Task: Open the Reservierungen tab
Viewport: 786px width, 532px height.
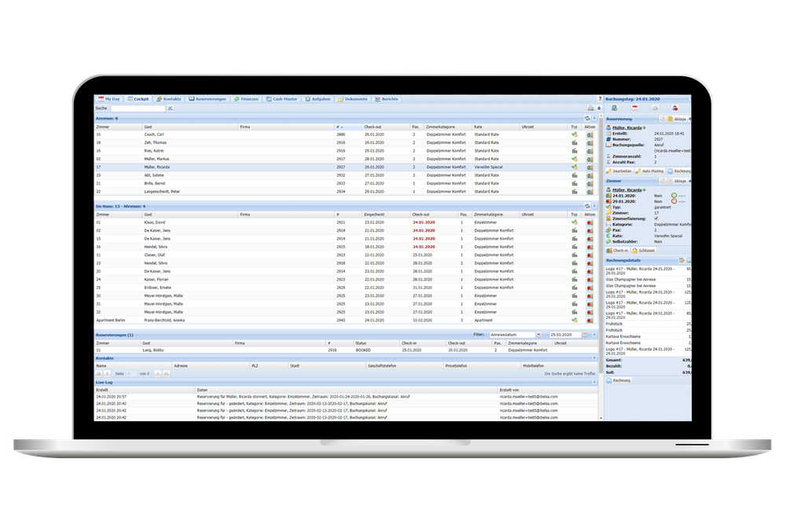Action: pyautogui.click(x=208, y=99)
